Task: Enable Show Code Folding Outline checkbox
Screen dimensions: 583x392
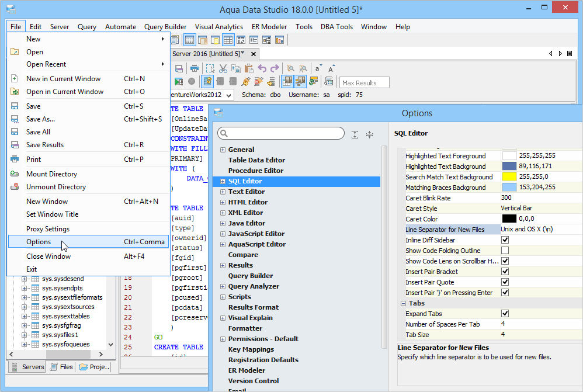Action: (505, 251)
